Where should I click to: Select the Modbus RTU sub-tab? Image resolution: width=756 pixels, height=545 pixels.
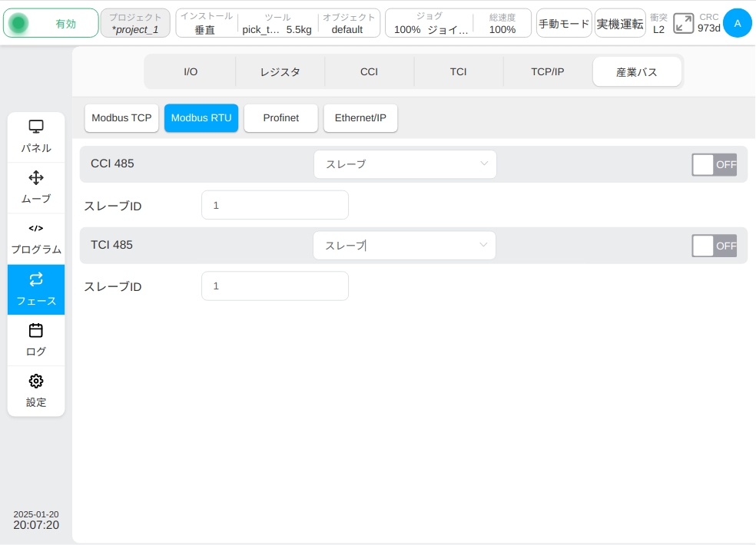click(201, 118)
